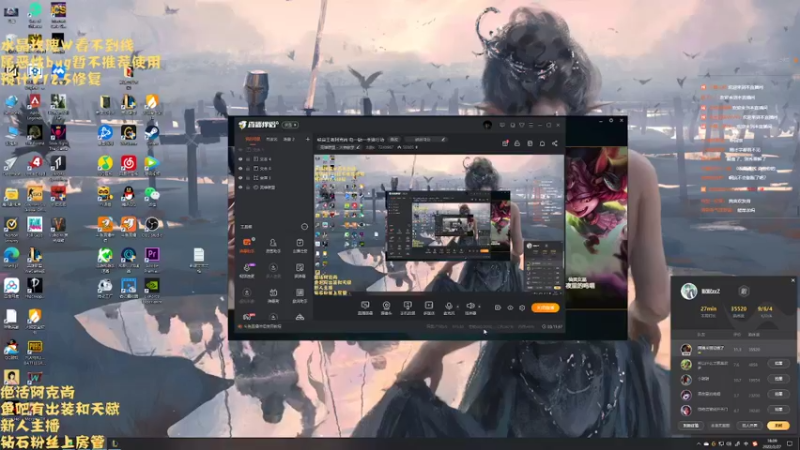Click the microphone icon in streaming toolbar

tap(448, 306)
